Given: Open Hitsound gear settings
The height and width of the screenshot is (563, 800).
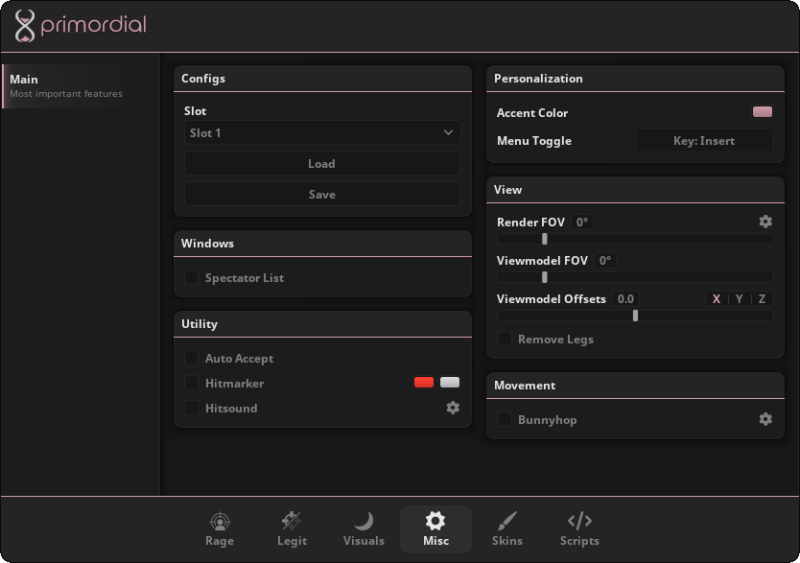Looking at the screenshot, I should pos(453,407).
